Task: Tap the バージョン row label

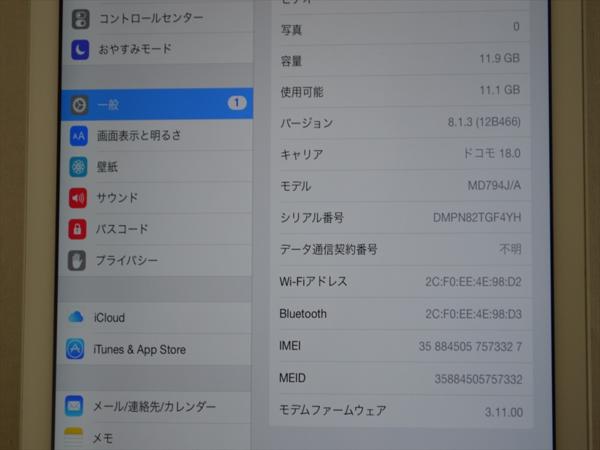Action: (307, 123)
